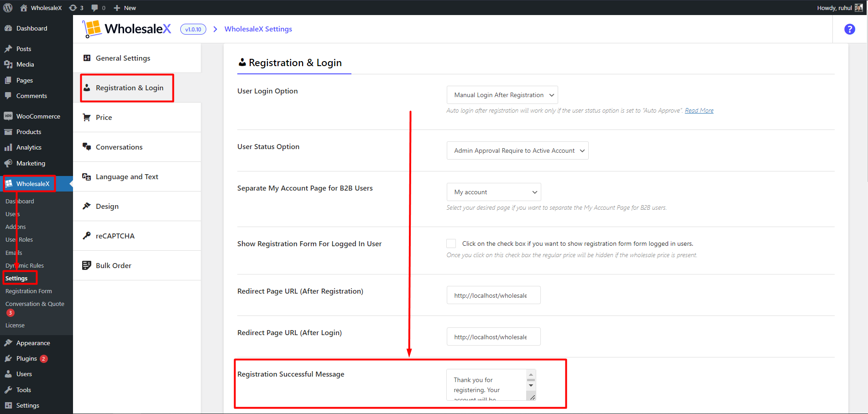Viewport: 868px width, 414px height.
Task: Click the Price cart icon
Action: pyautogui.click(x=86, y=117)
